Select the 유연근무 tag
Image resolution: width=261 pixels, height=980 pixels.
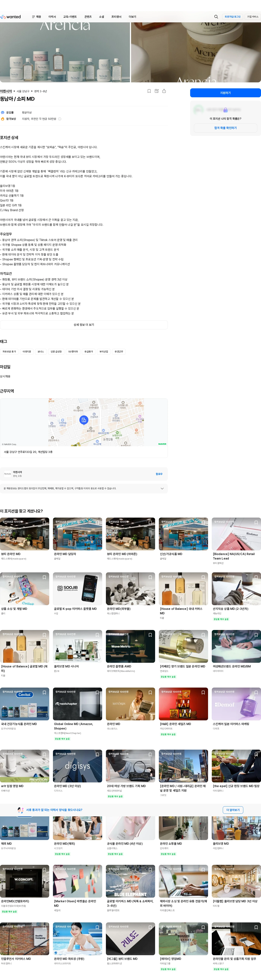(119, 352)
